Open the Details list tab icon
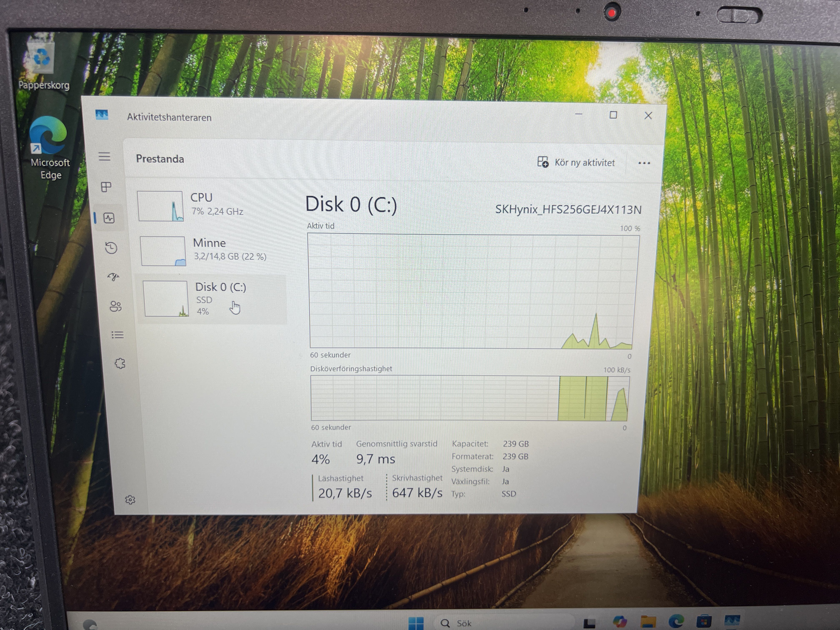This screenshot has height=630, width=840. pyautogui.click(x=117, y=335)
